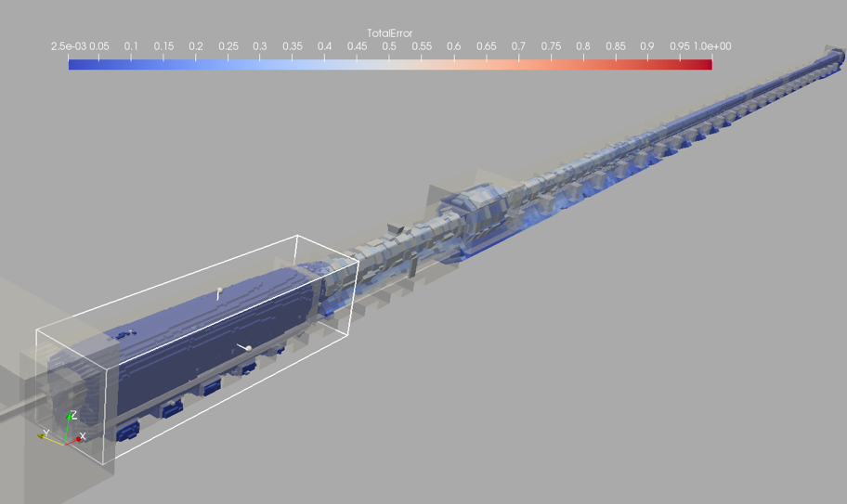Click the 0.25 legend tick label
This screenshot has height=504, width=847.
click(228, 46)
